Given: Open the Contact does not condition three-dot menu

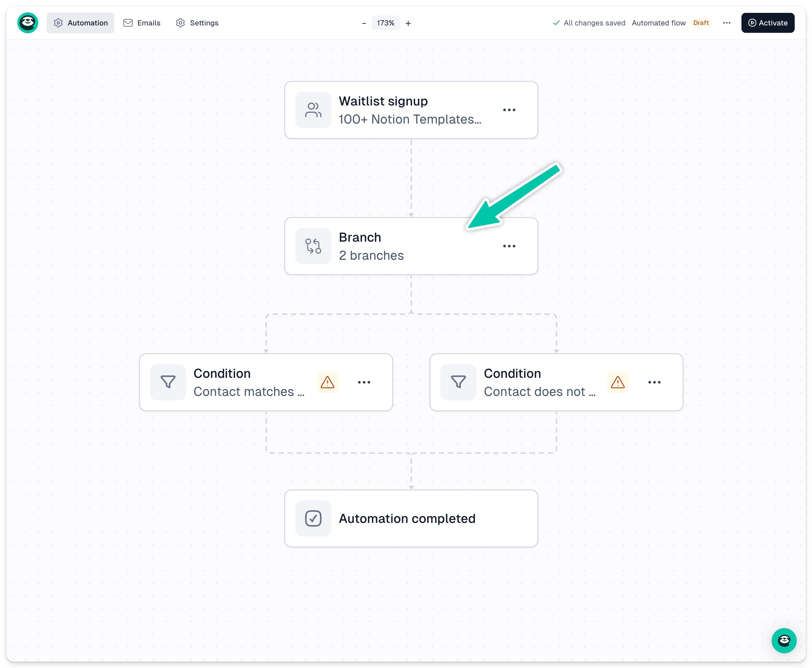Looking at the screenshot, I should [654, 382].
